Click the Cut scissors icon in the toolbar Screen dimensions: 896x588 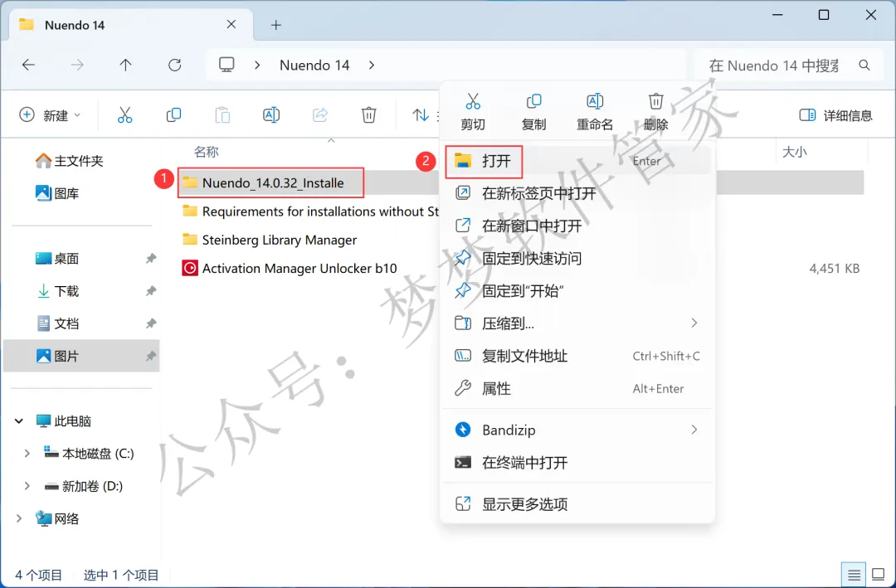(124, 114)
